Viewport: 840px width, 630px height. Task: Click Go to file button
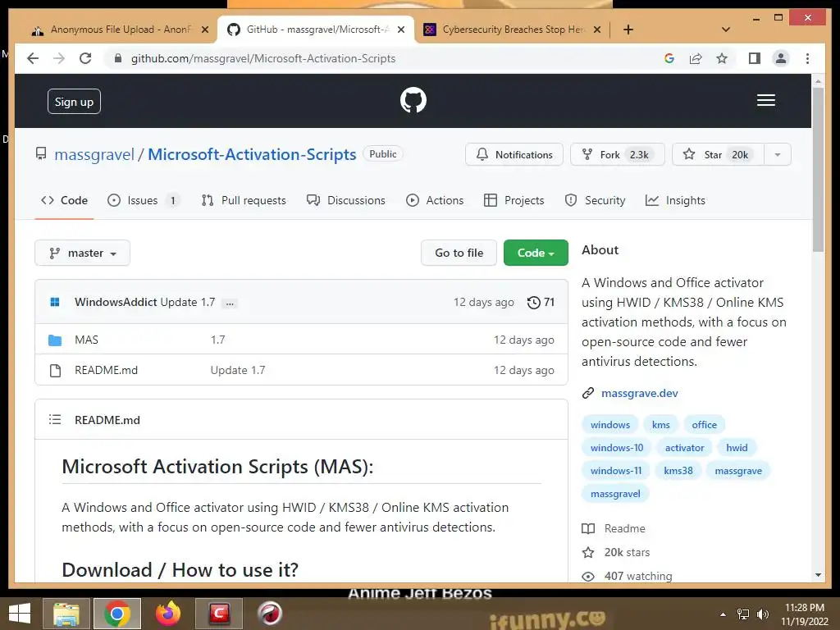[459, 253]
